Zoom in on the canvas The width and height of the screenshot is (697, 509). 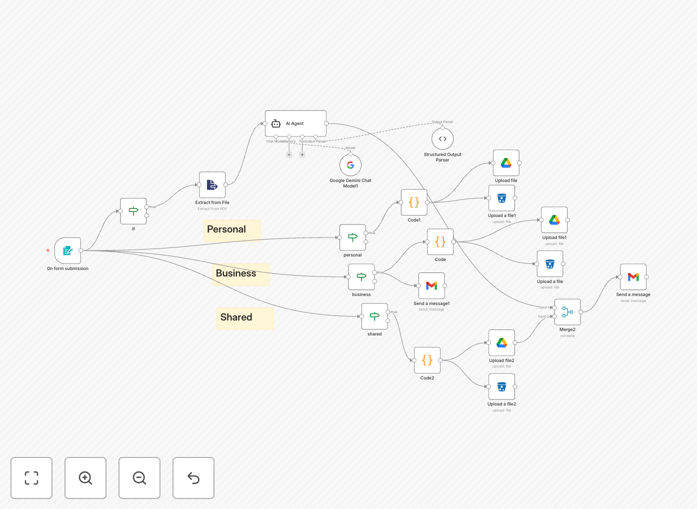85,478
